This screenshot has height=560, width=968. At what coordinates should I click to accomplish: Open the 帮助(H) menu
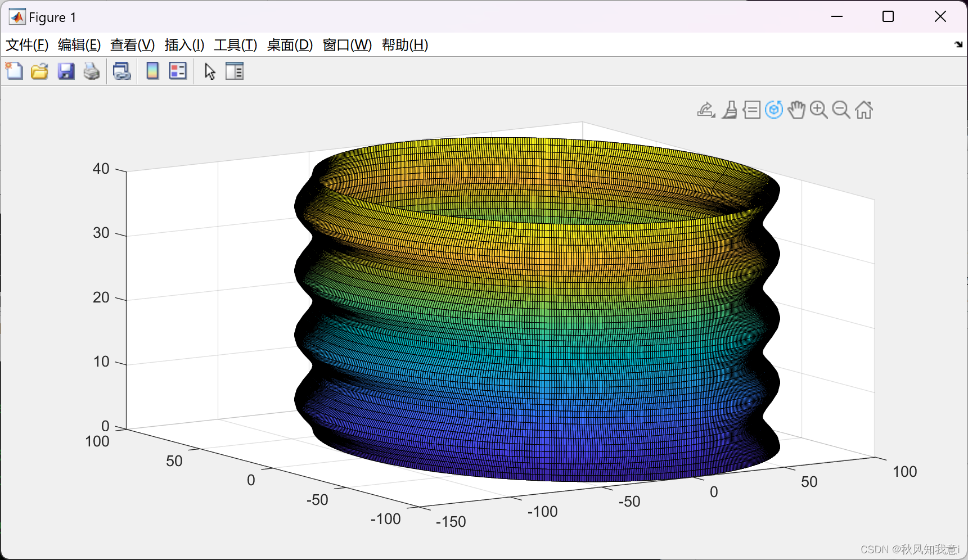pos(405,45)
